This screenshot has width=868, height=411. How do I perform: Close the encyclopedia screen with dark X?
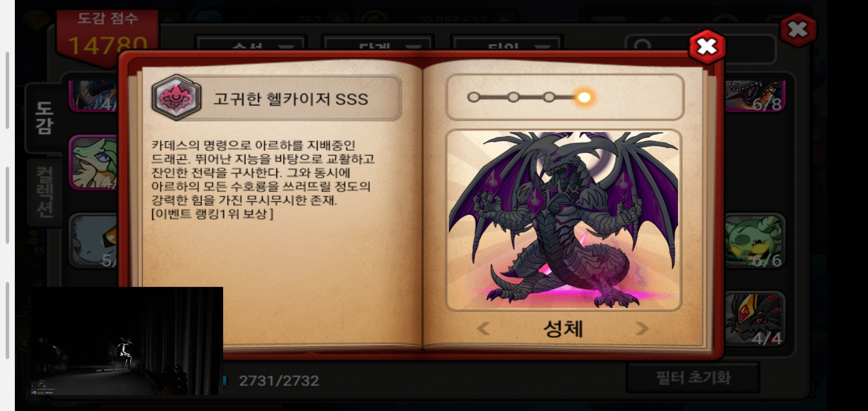click(798, 30)
